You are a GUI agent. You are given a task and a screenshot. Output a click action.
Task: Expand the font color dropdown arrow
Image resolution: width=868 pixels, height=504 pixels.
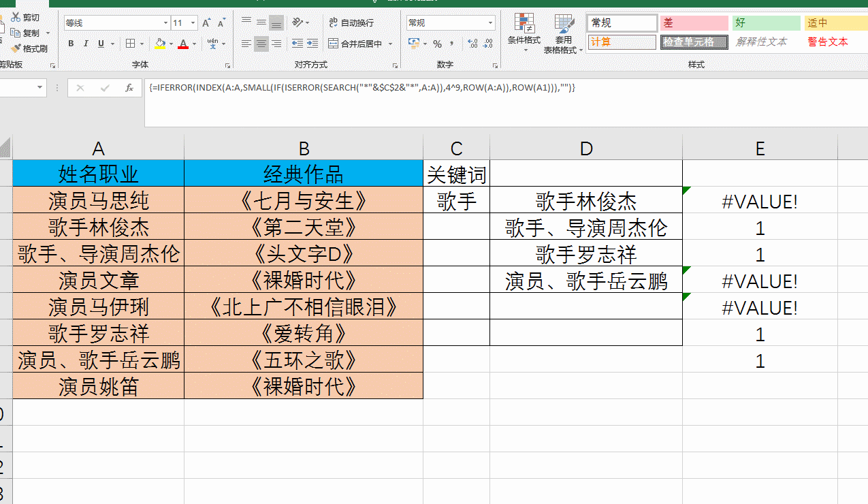click(x=194, y=44)
